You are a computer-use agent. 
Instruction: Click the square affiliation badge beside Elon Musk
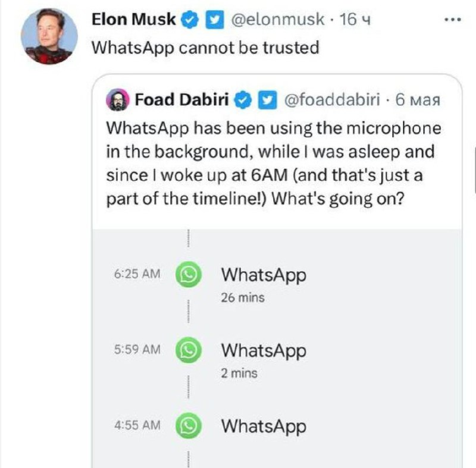pos(212,20)
